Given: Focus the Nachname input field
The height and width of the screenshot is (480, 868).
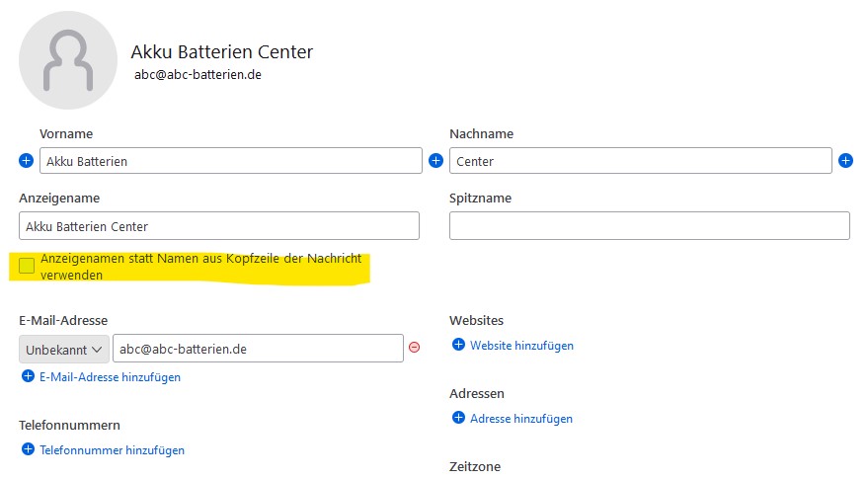Looking at the screenshot, I should pyautogui.click(x=640, y=161).
